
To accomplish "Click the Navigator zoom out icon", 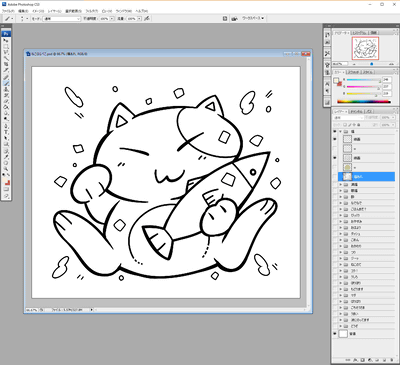I will 354,64.
